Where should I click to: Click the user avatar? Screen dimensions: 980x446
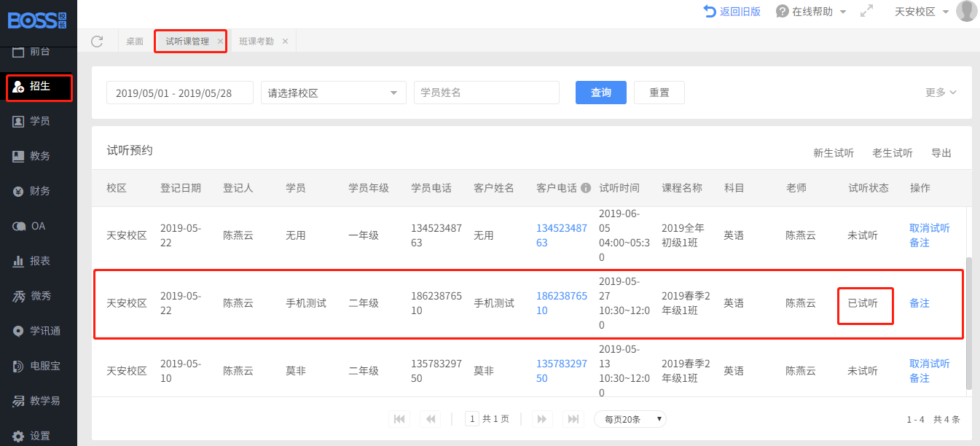(x=966, y=11)
